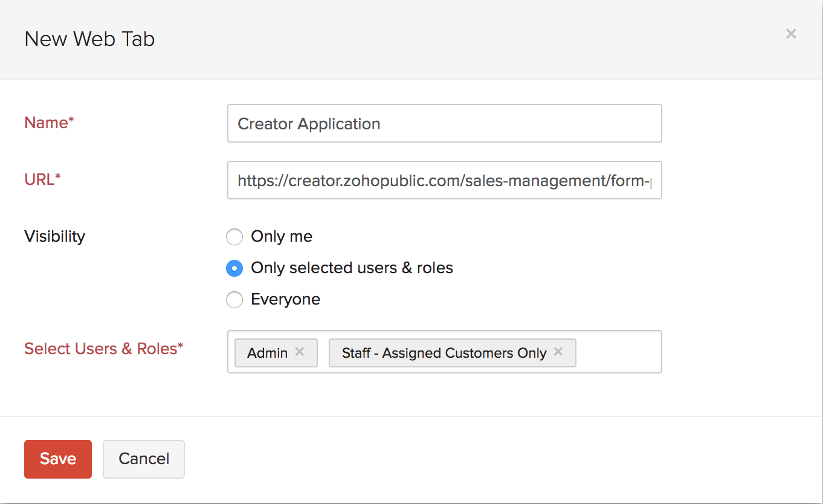Click the Name* field label
This screenshot has width=823, height=504.
tap(49, 123)
